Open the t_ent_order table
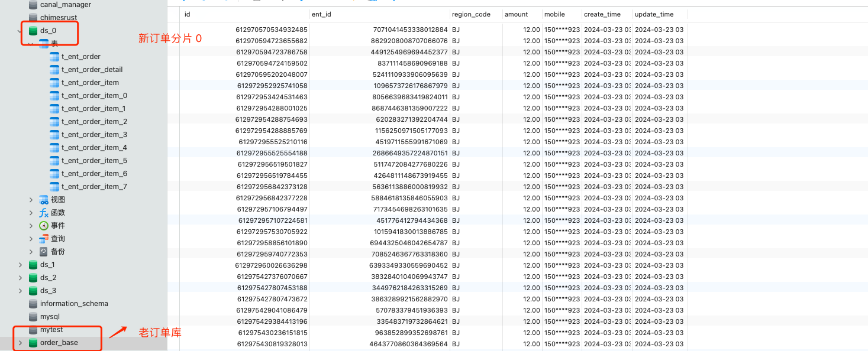This screenshot has height=351, width=868. 80,57
